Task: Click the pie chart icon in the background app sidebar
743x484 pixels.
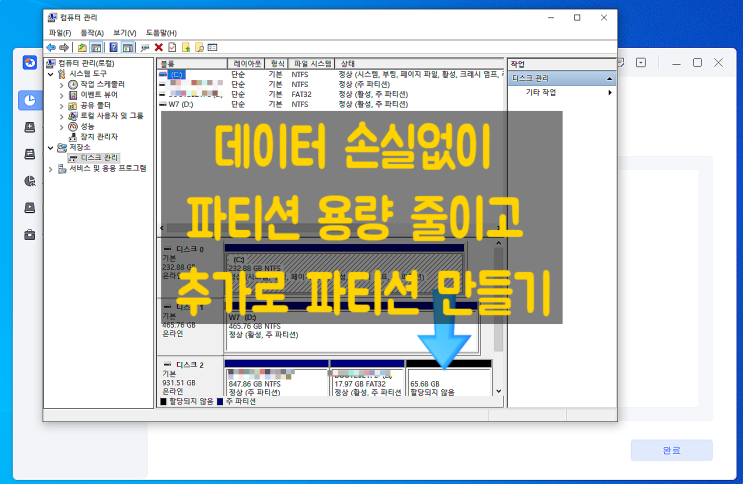Action: pos(30,100)
